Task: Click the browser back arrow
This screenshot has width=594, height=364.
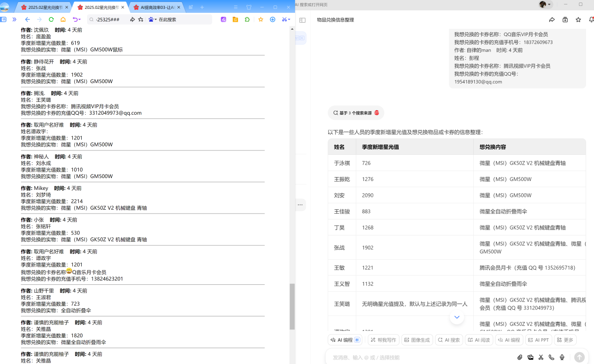Action: pos(27,19)
